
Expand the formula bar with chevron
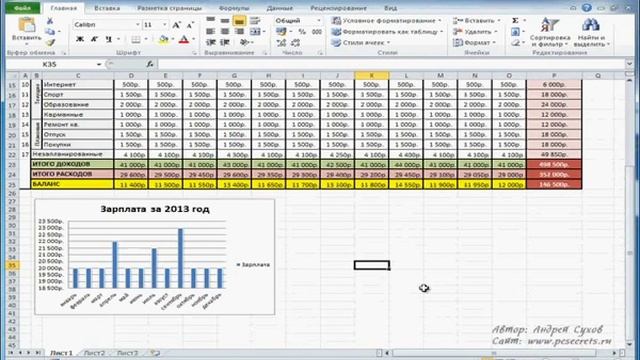click(x=629, y=64)
